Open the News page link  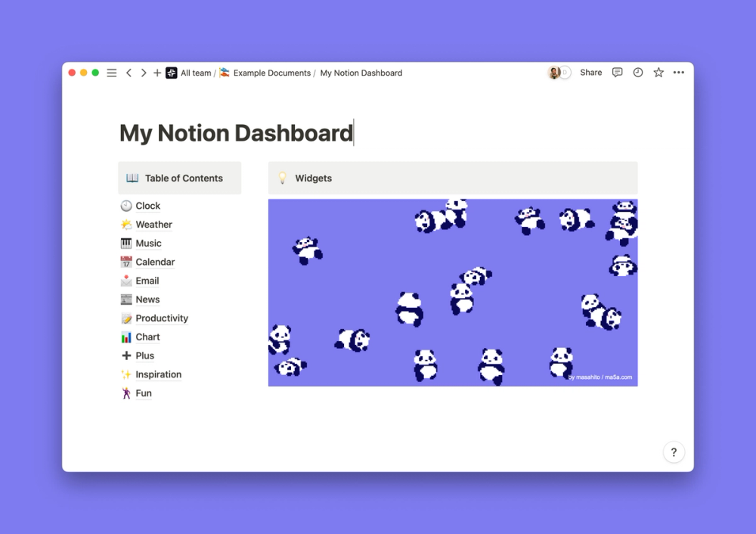147,300
